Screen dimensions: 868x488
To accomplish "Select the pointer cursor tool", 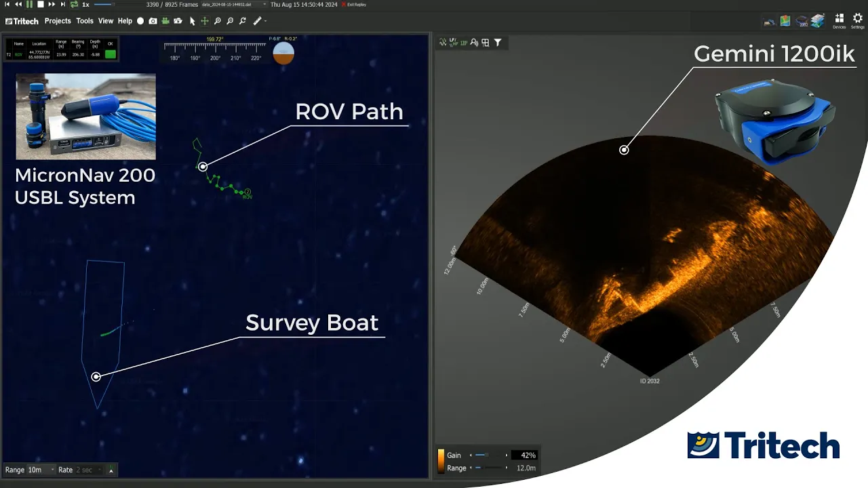I will [193, 21].
